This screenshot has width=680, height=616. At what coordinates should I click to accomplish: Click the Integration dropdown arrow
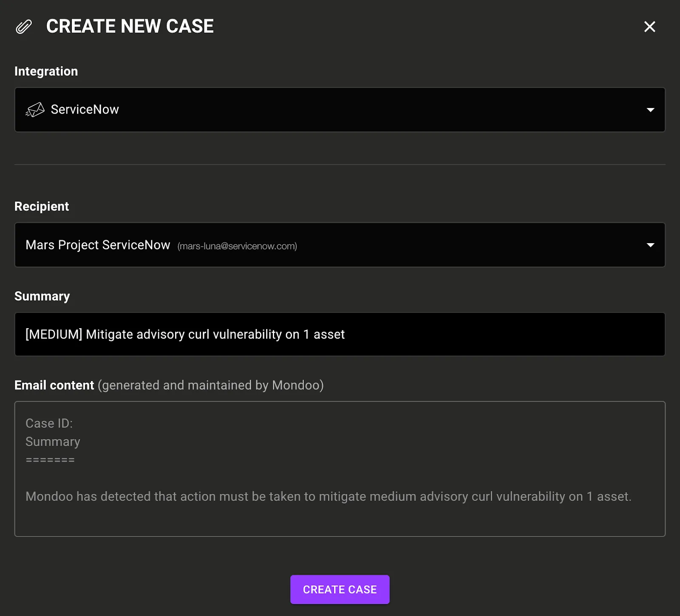[650, 110]
